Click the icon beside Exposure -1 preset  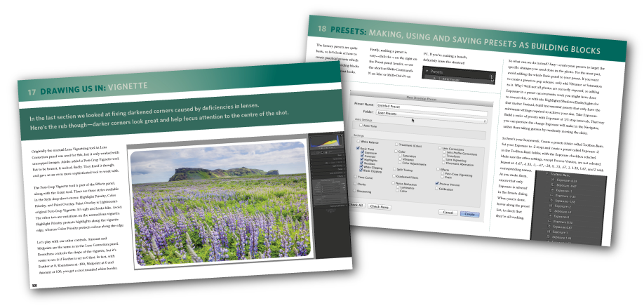coord(552,189)
